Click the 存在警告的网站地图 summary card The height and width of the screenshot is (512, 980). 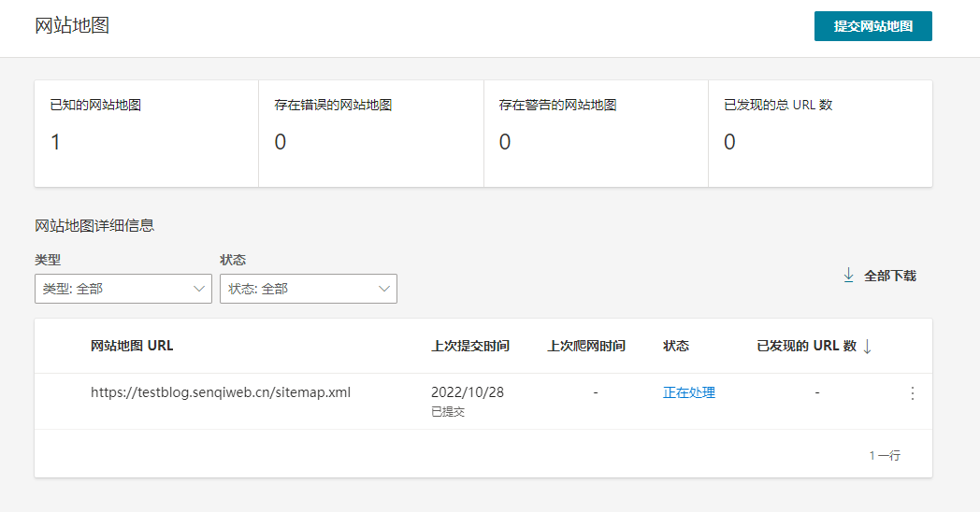[596, 134]
